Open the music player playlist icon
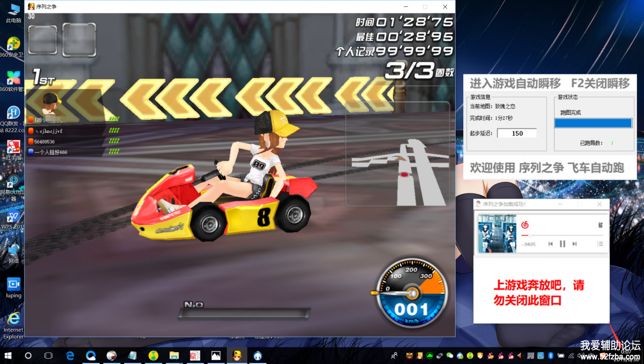 click(600, 244)
